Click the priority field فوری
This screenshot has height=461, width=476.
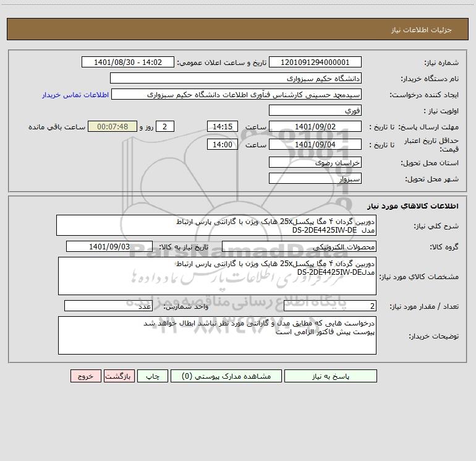point(315,110)
